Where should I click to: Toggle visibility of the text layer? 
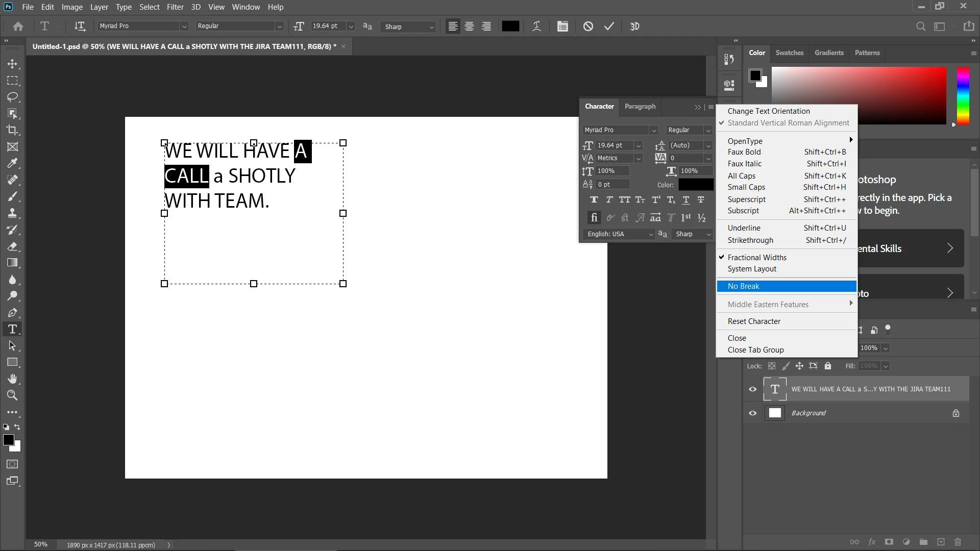coord(752,389)
